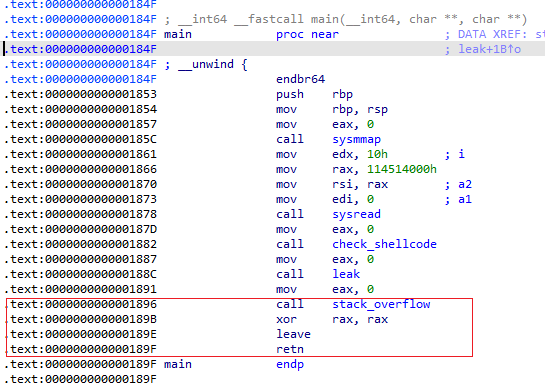Select the main function prototype comment
Image resolution: width=545 pixels, height=383 pixels.
tap(345, 19)
